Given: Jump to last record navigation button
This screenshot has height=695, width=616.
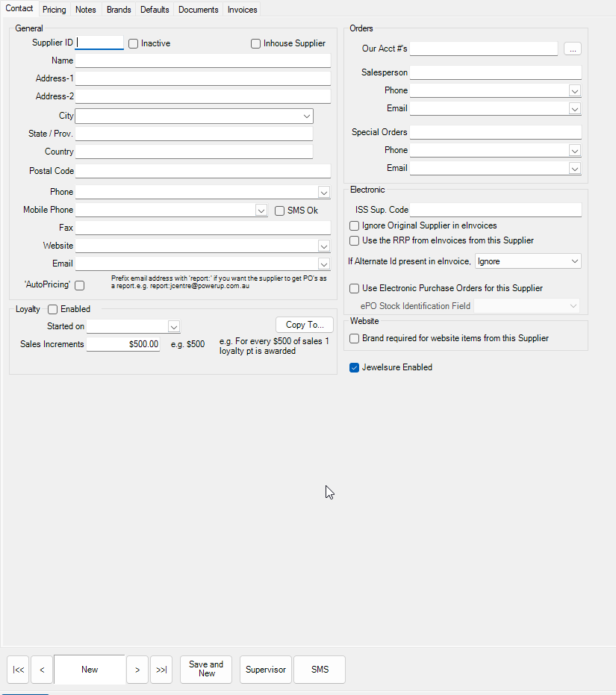Looking at the screenshot, I should [161, 670].
